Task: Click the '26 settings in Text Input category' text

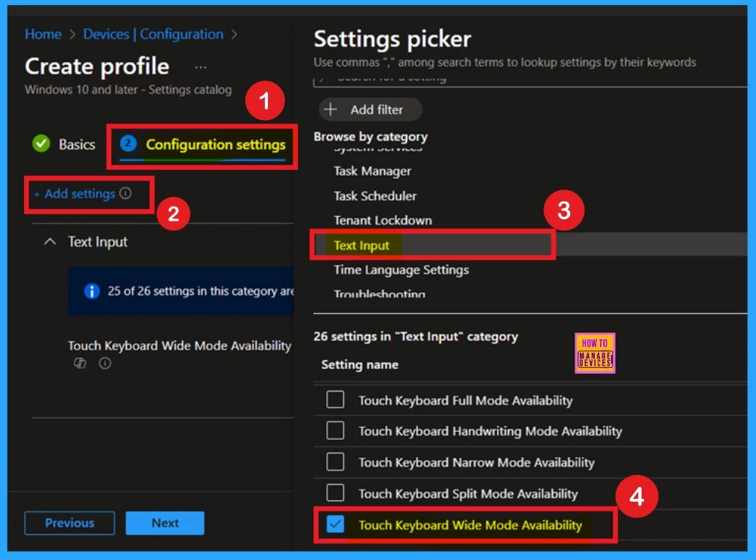Action: [x=416, y=336]
